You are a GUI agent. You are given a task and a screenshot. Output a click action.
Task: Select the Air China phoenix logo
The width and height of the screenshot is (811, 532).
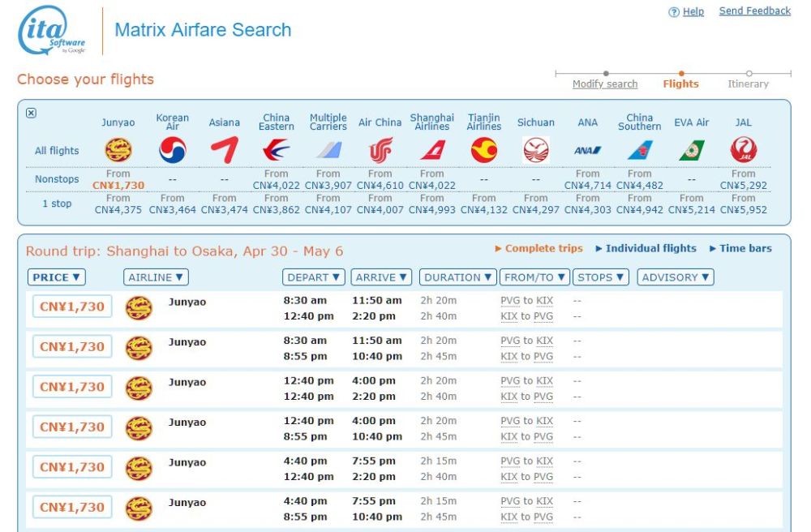[380, 151]
